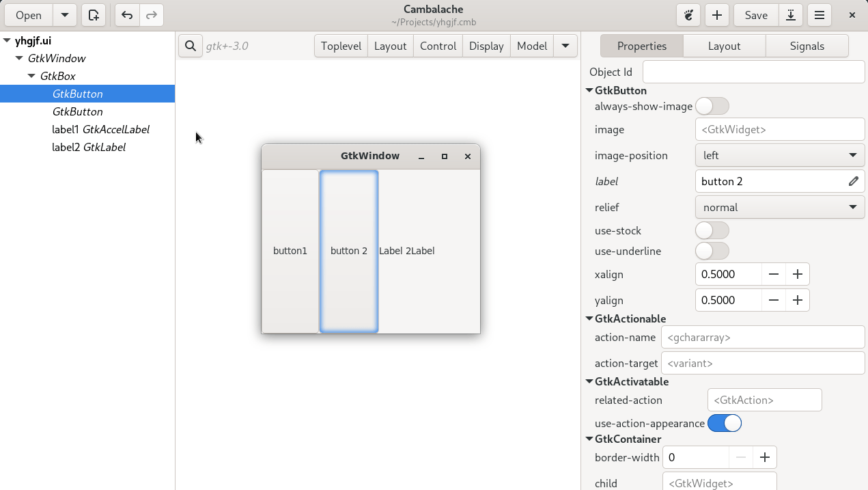
Task: Increase the border-width value
Action: [x=765, y=457]
